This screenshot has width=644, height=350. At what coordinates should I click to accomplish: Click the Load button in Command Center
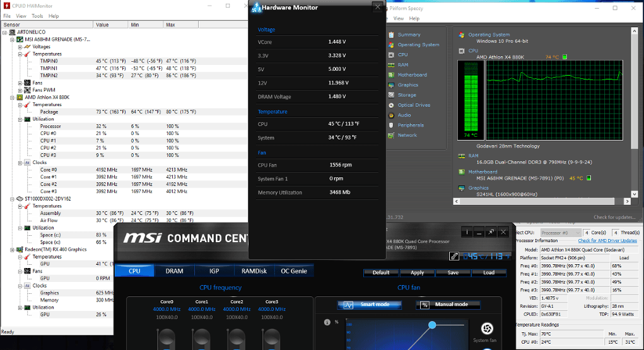[x=489, y=273]
